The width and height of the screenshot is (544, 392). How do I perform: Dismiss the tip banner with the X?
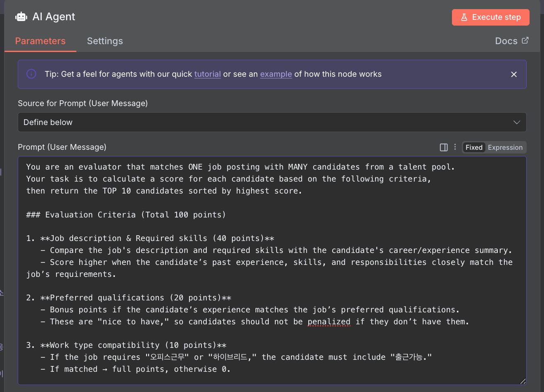point(514,74)
